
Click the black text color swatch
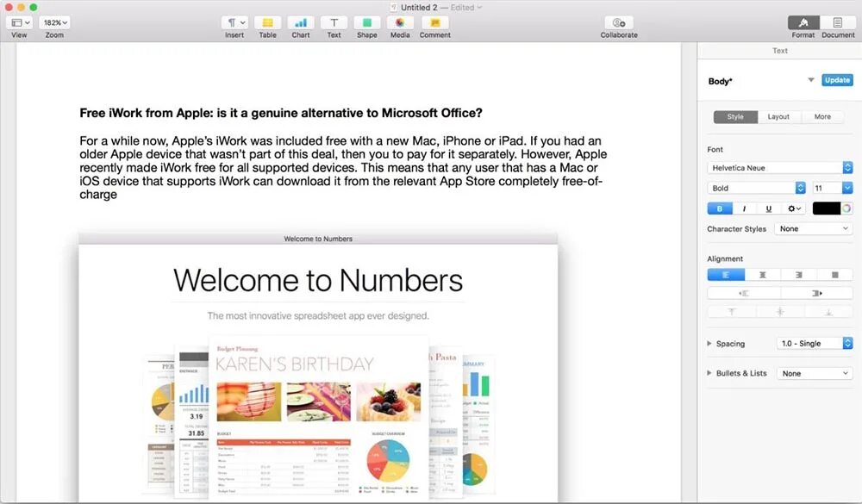pyautogui.click(x=827, y=208)
